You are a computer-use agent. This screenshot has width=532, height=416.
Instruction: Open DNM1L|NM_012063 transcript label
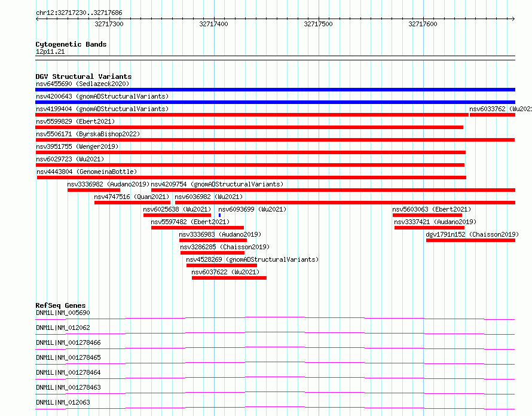pyautogui.click(x=63, y=402)
